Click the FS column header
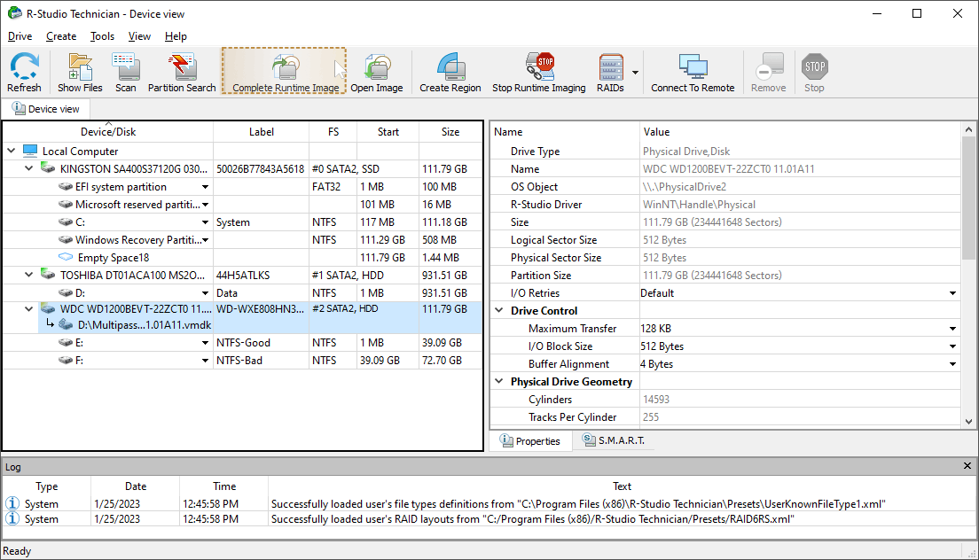This screenshot has height=560, width=979. click(x=333, y=131)
